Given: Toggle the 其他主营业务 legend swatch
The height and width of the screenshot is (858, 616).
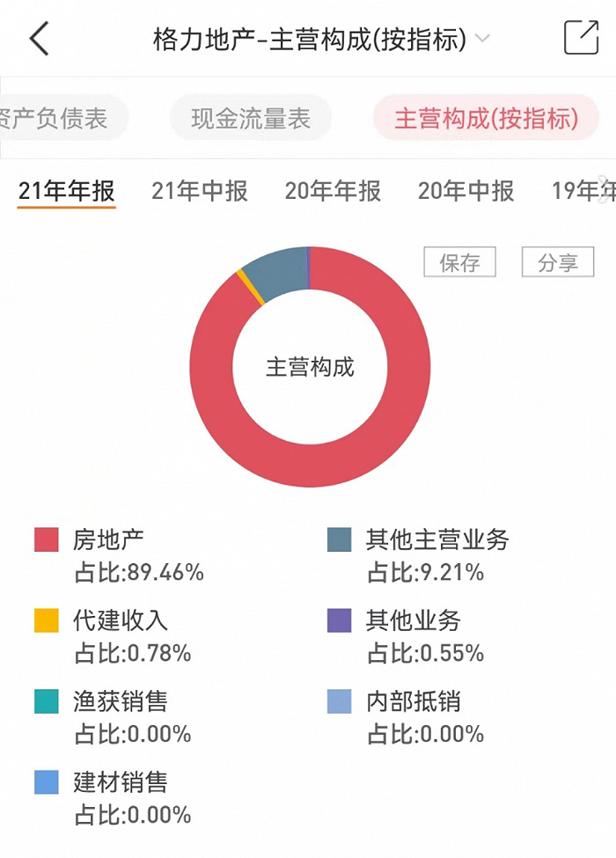Looking at the screenshot, I should pyautogui.click(x=339, y=539).
